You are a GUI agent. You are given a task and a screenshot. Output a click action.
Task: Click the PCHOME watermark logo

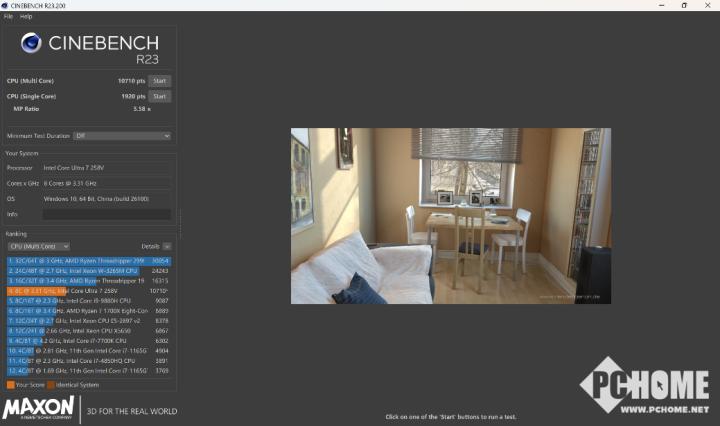(645, 385)
